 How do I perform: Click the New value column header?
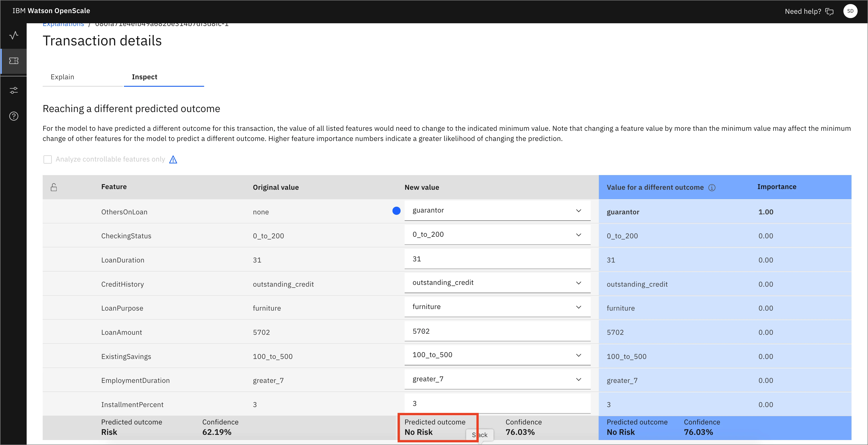[422, 187]
